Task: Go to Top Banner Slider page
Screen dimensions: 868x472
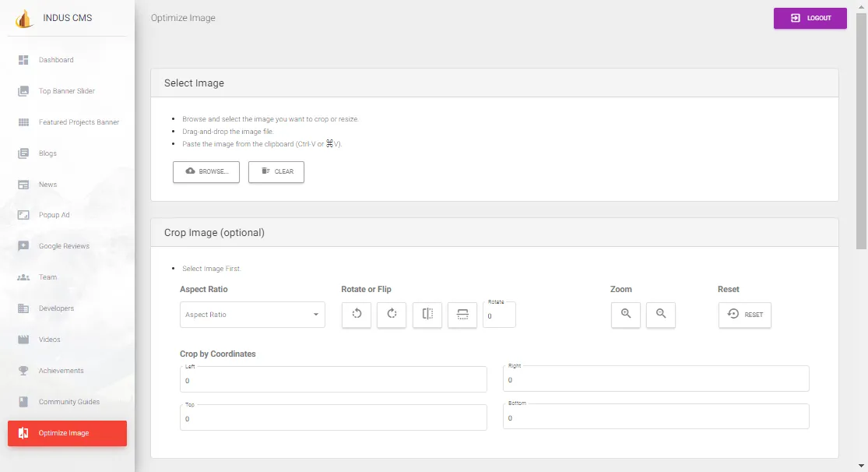Action: coord(66,91)
